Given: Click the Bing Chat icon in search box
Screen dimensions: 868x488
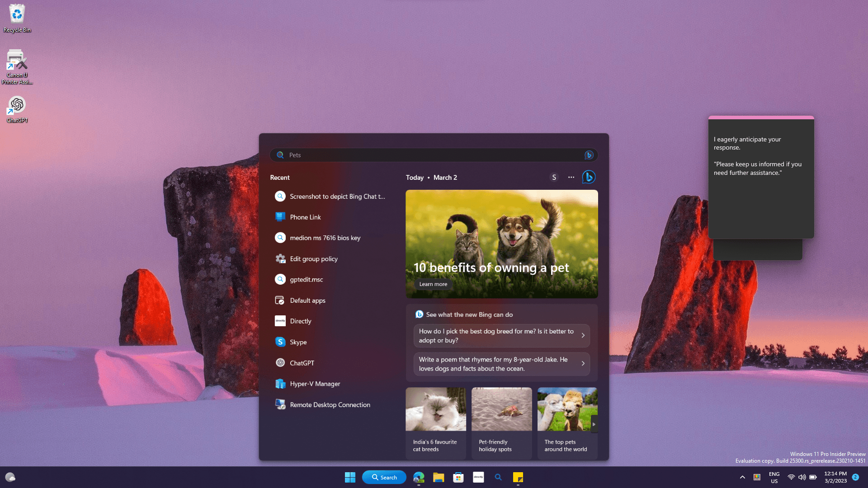Looking at the screenshot, I should coord(589,155).
